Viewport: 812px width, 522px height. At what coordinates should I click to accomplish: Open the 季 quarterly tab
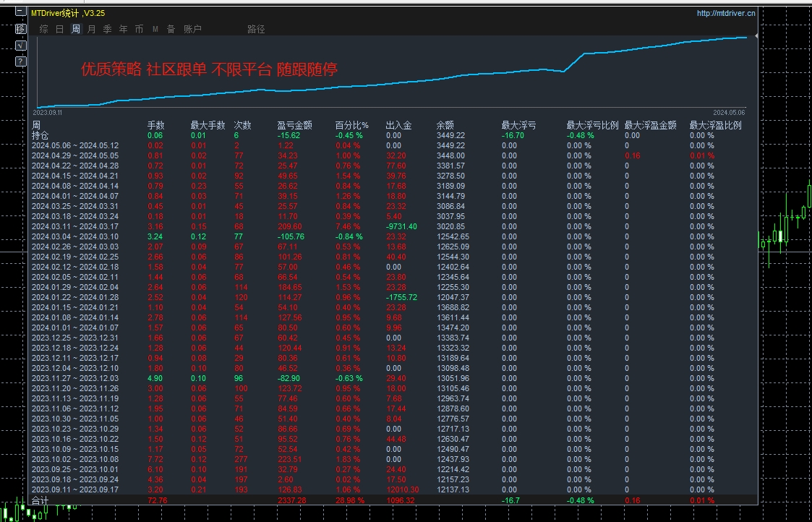pyautogui.click(x=107, y=29)
